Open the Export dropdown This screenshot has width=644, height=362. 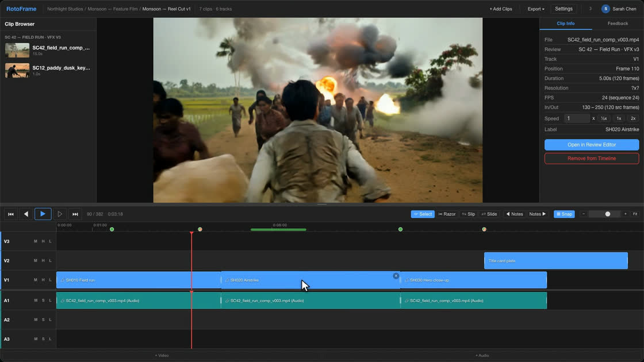535,9
